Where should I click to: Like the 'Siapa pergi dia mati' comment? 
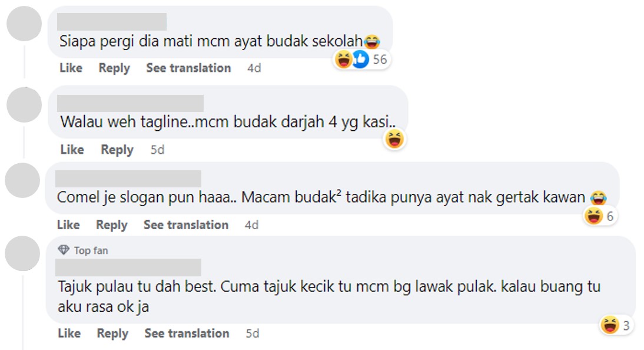[71, 68]
